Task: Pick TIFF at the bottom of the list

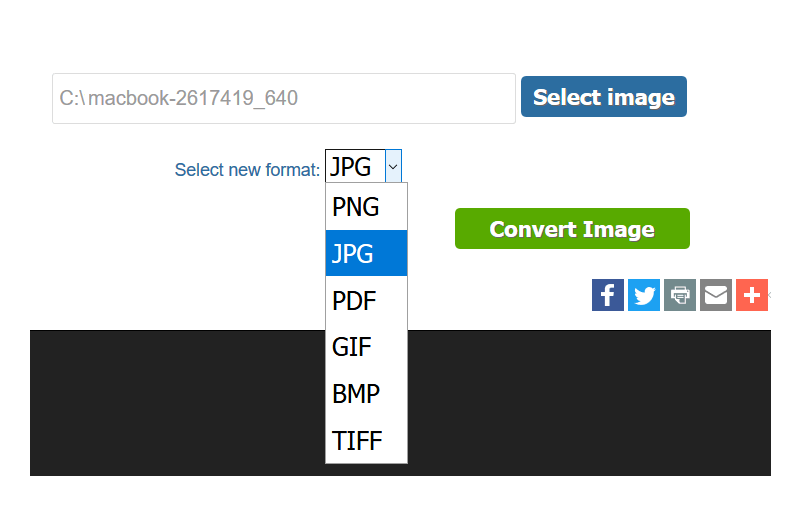Action: tap(366, 440)
